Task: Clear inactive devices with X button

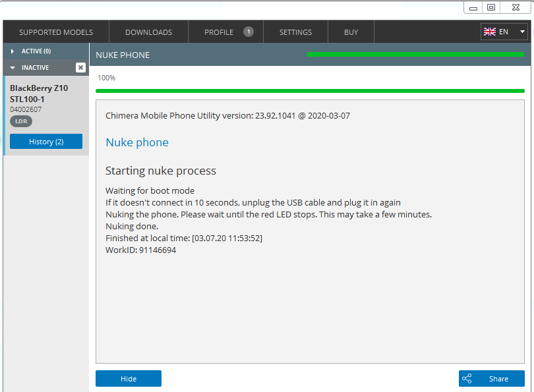Action: pyautogui.click(x=80, y=67)
